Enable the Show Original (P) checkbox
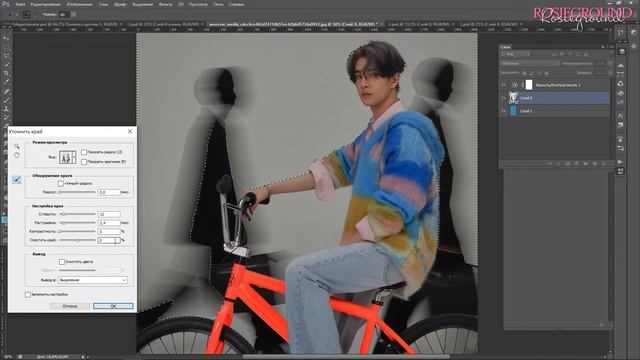The image size is (640, 360). [x=84, y=162]
